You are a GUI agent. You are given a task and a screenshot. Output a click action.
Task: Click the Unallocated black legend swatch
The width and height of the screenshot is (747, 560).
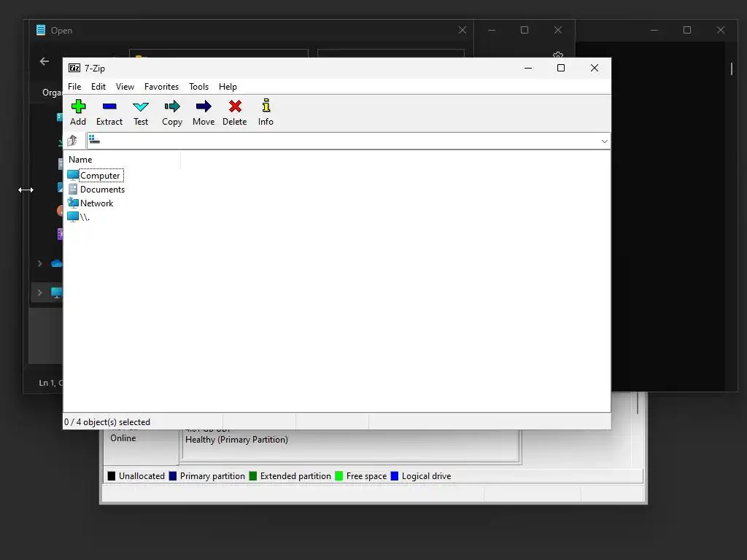112,475
